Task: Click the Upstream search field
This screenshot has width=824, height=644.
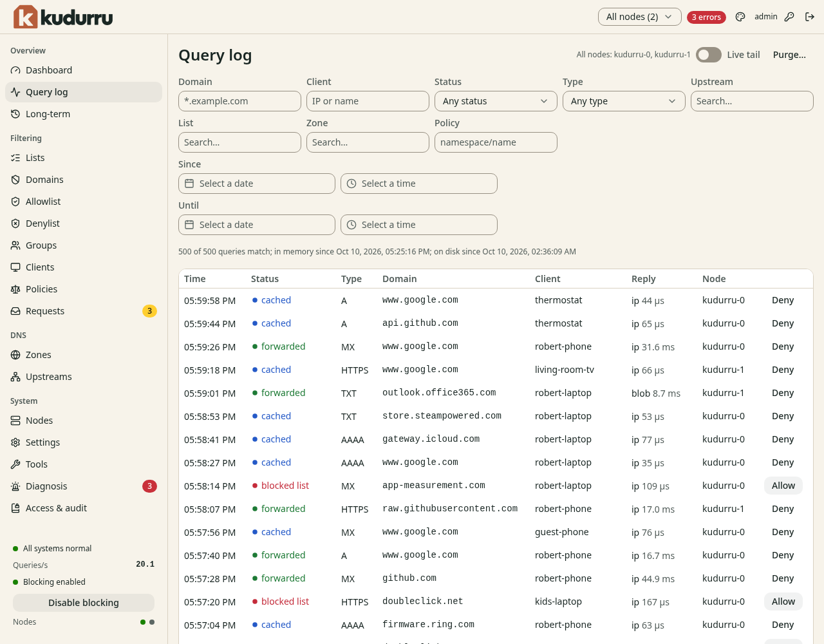Action: click(x=752, y=101)
